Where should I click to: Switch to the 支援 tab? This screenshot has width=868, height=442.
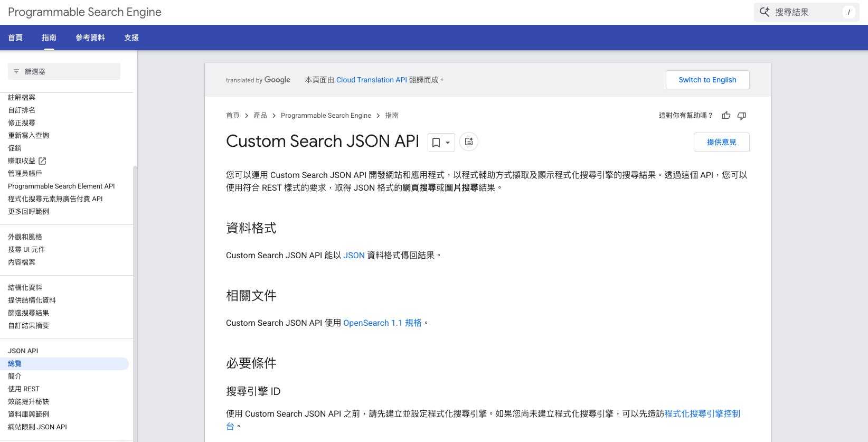(x=131, y=37)
